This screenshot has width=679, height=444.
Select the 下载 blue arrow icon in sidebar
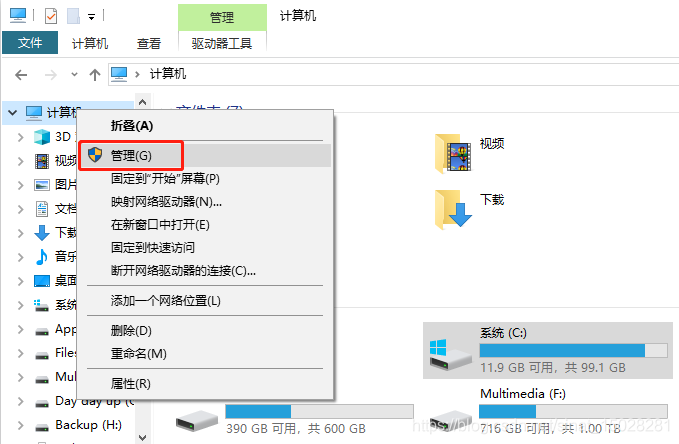(42, 233)
